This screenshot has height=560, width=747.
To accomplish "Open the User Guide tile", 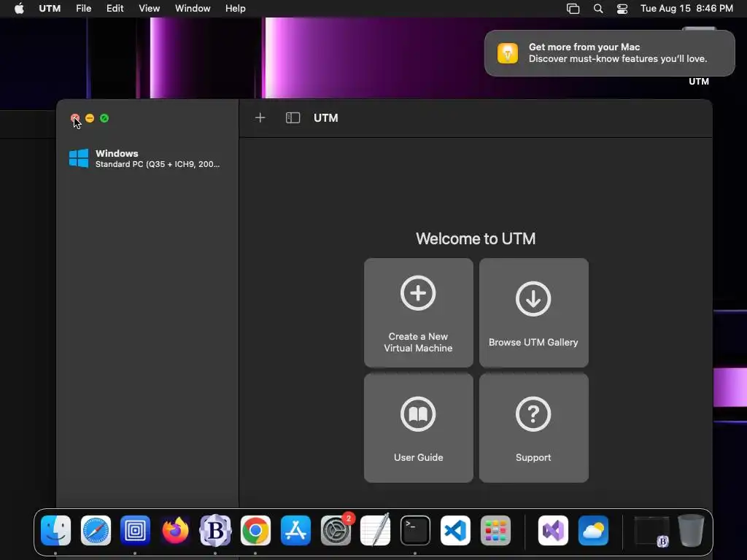I will tap(418, 428).
